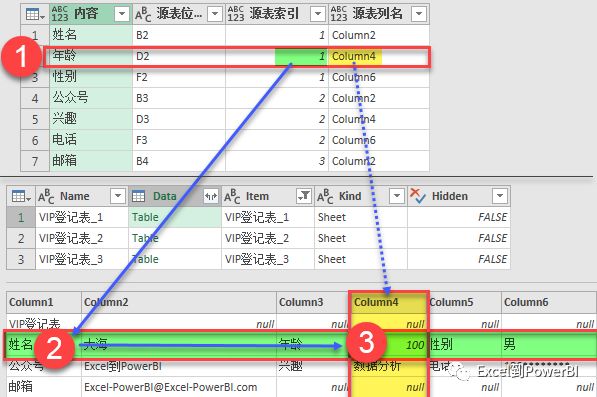597x397 pixels.
Task: Open the 源表索引 column filter dropdown
Action: coord(318,14)
